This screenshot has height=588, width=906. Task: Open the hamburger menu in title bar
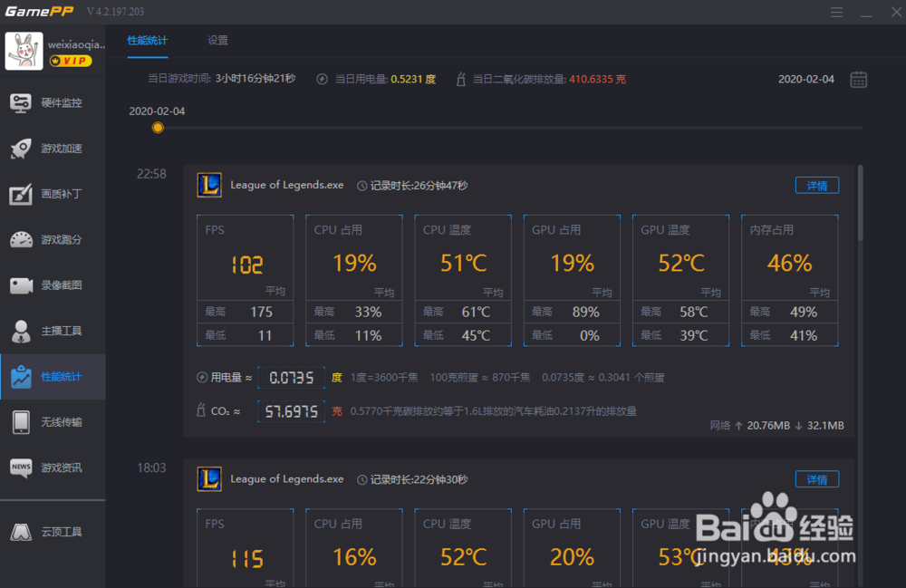(x=836, y=12)
